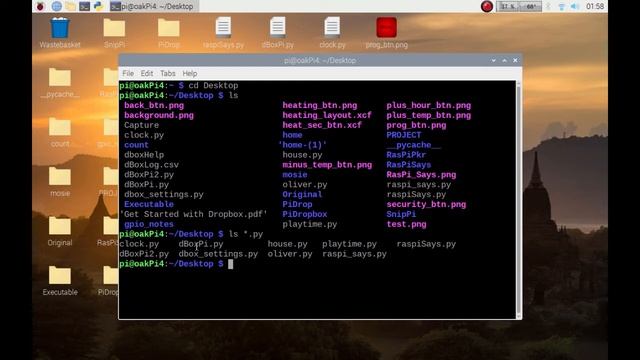Click the terminal vertical scrollbar

coord(519,200)
